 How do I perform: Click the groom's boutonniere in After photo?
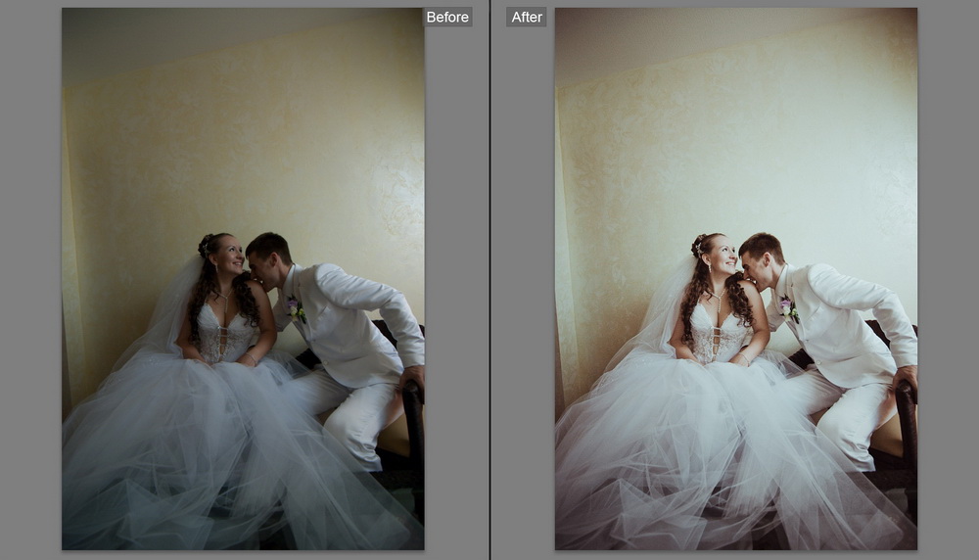[x=788, y=310]
